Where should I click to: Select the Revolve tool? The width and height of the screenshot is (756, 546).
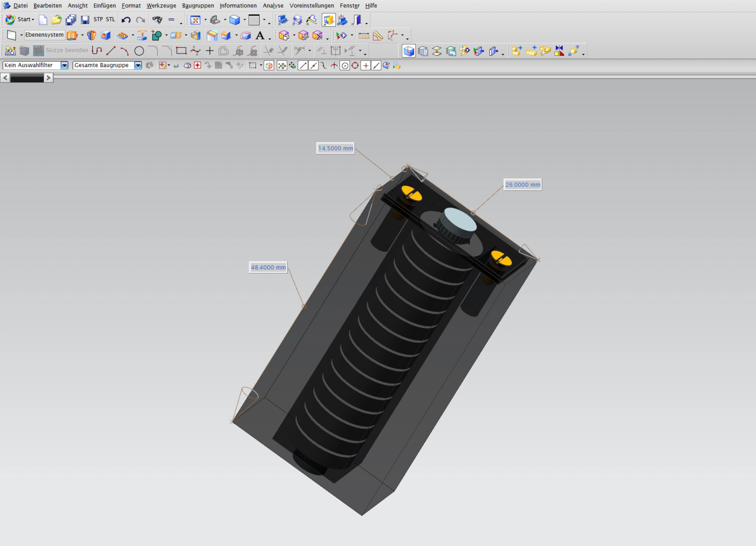point(91,35)
